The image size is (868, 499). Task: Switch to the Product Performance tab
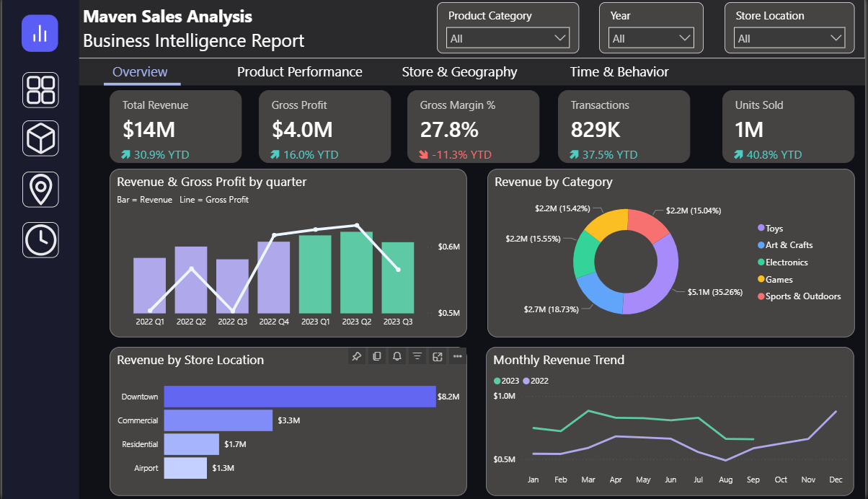[300, 71]
